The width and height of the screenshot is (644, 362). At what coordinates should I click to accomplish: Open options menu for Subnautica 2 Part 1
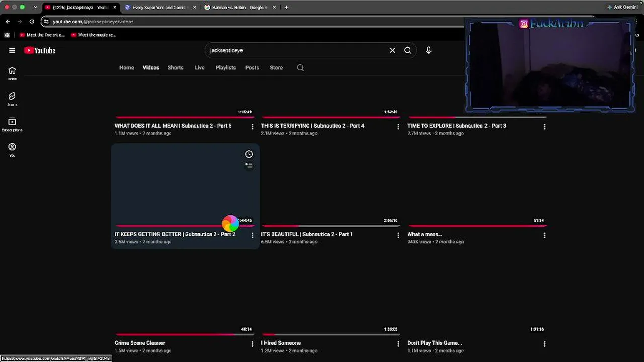[398, 235]
